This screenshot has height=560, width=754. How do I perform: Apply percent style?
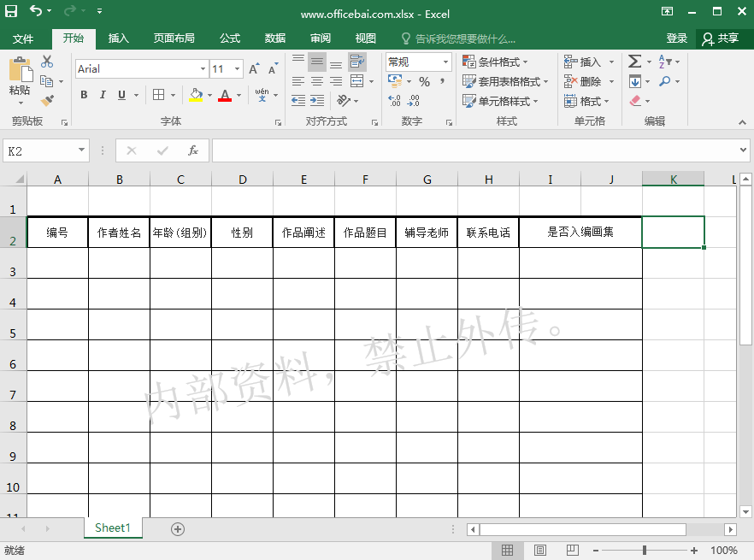coord(424,82)
